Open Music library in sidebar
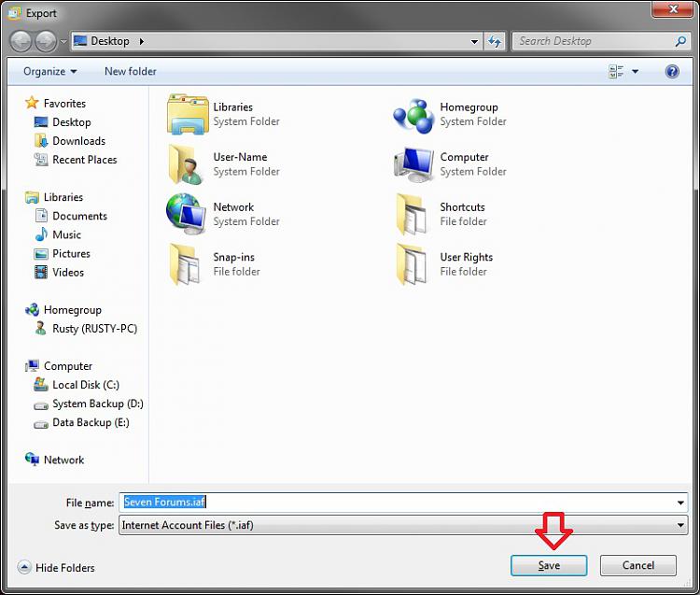This screenshot has width=700, height=595. [x=58, y=234]
